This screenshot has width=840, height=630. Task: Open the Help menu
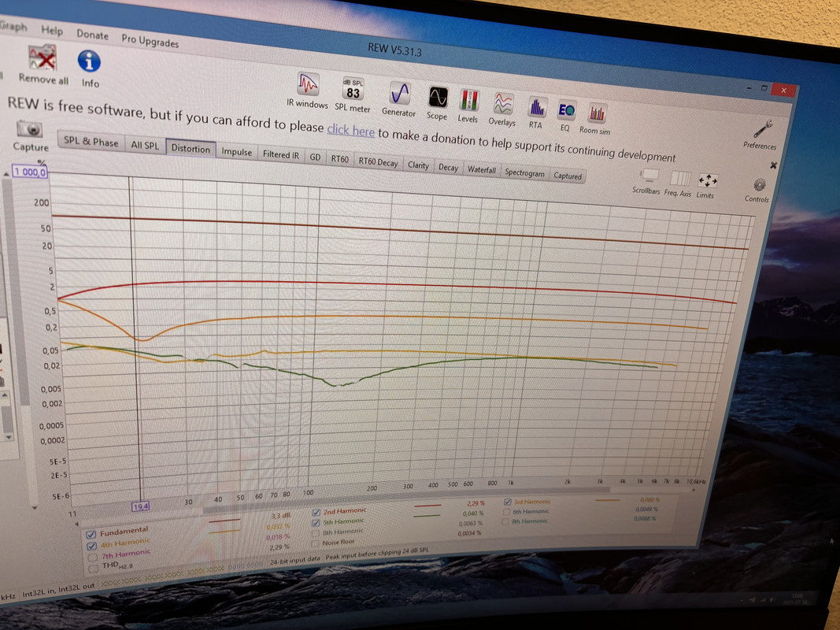point(52,31)
